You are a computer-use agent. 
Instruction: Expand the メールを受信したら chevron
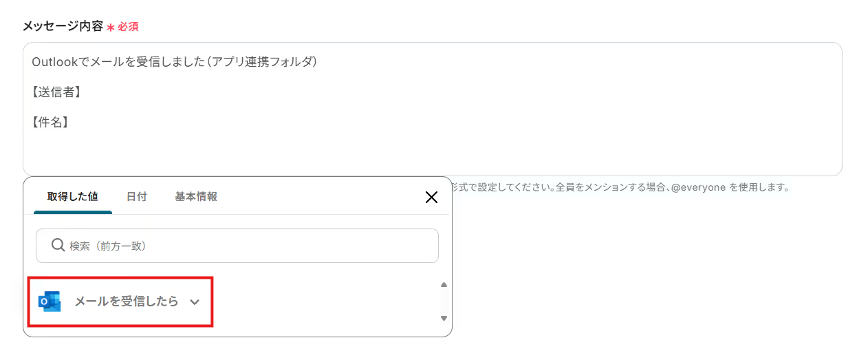[195, 302]
